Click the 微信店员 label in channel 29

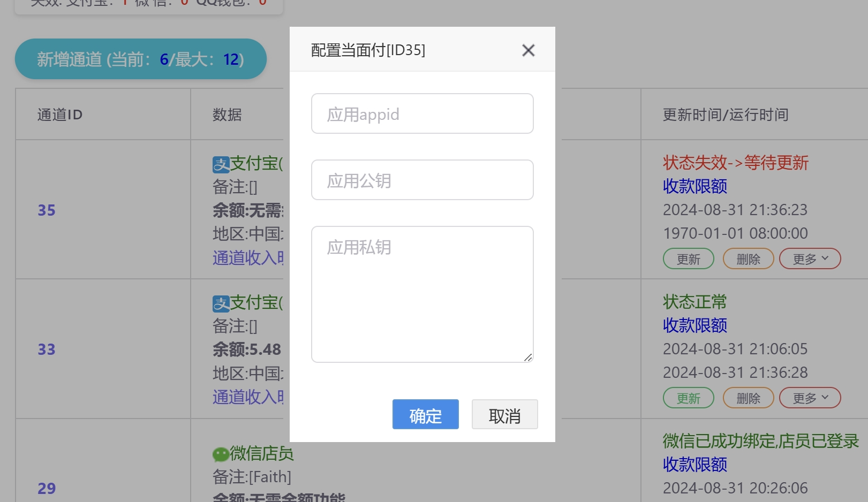(x=262, y=454)
